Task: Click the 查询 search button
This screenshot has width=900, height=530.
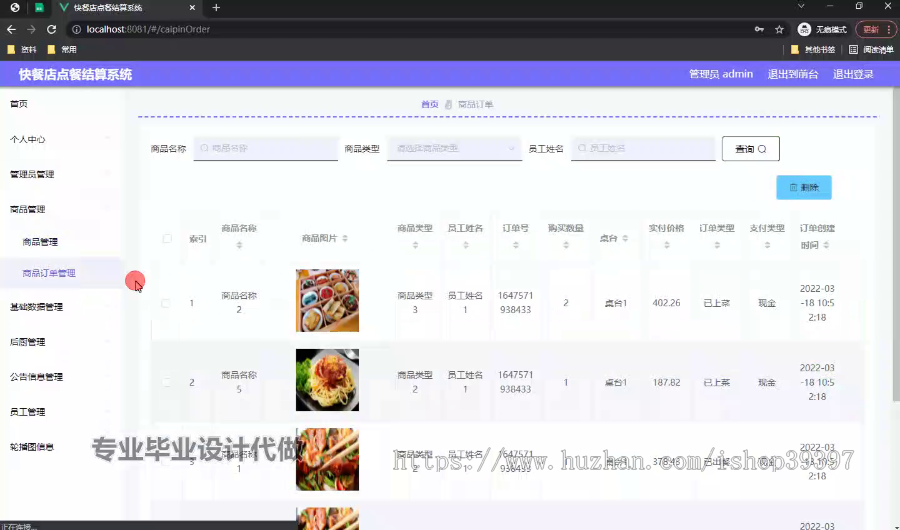Action: (x=750, y=149)
